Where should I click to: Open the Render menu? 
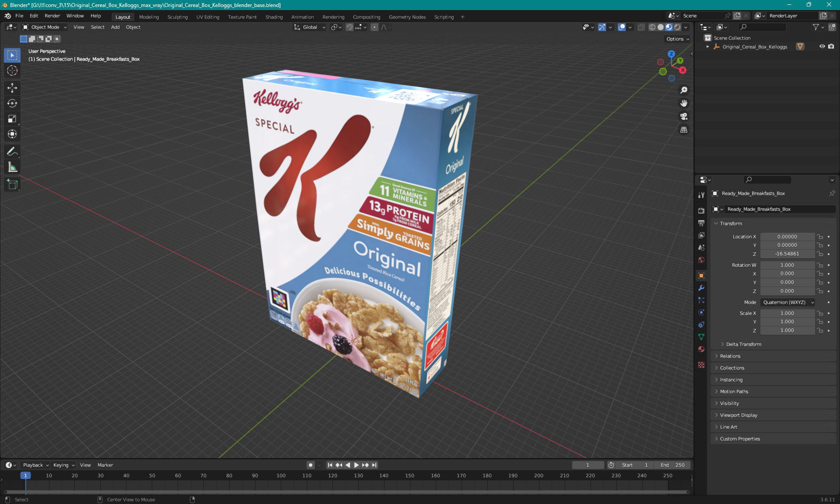[x=52, y=16]
